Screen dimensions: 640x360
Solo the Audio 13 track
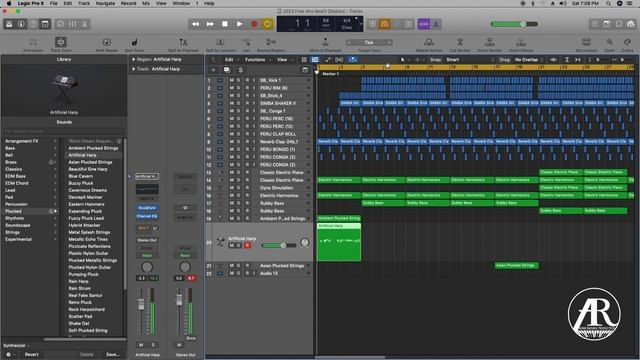point(238,273)
